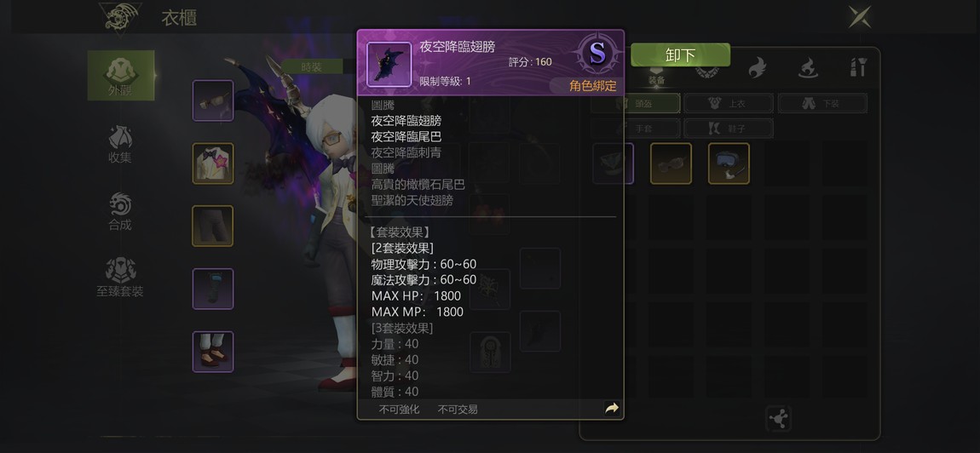The height and width of the screenshot is (453, 980).
Task: Open the 收集 collection sidebar icon
Action: click(120, 145)
